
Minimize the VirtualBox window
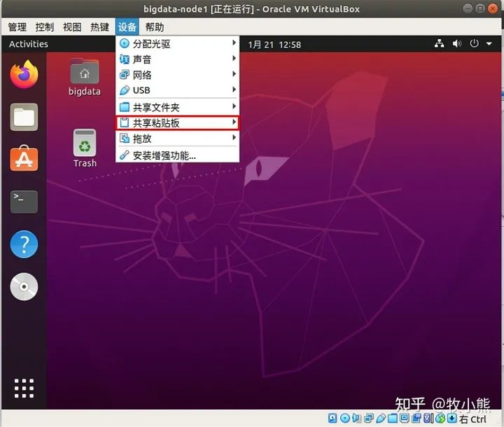click(468, 8)
